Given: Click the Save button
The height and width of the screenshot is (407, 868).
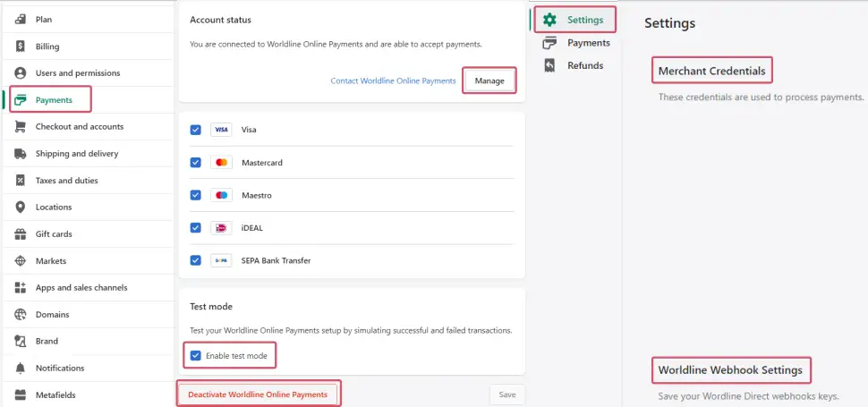Looking at the screenshot, I should tap(506, 394).
